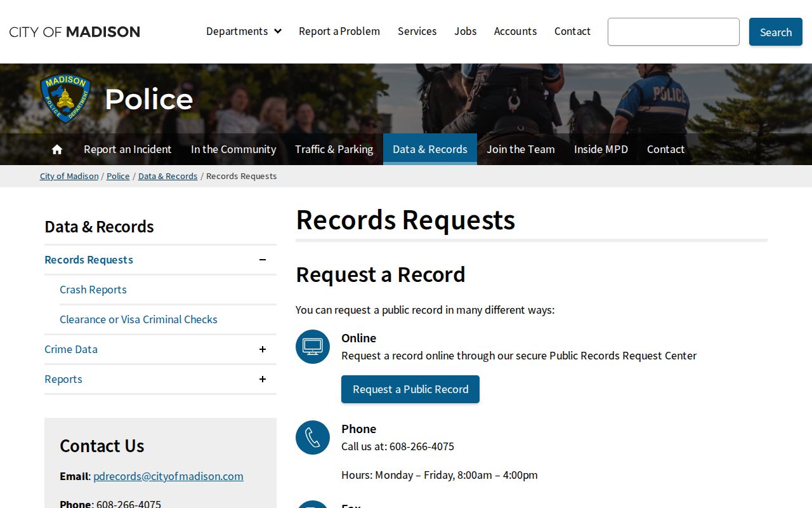The image size is (812, 508).
Task: Go to Police home via house icon
Action: click(57, 149)
